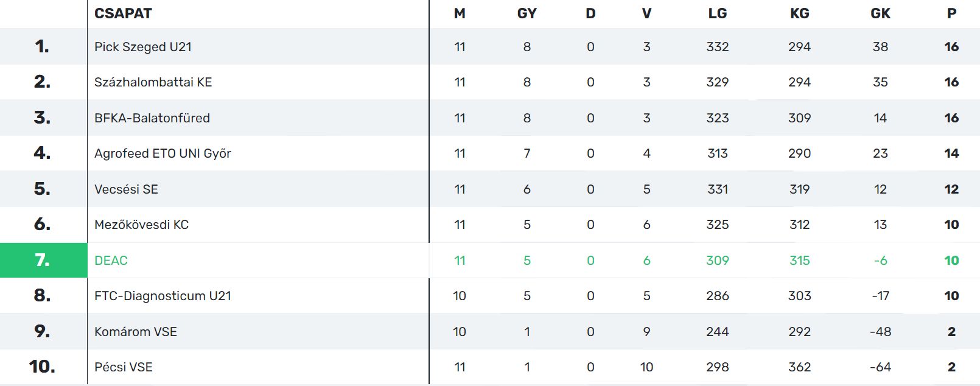Image resolution: width=980 pixels, height=386 pixels.
Task: Click the KG goals conceded header
Action: coord(799,13)
